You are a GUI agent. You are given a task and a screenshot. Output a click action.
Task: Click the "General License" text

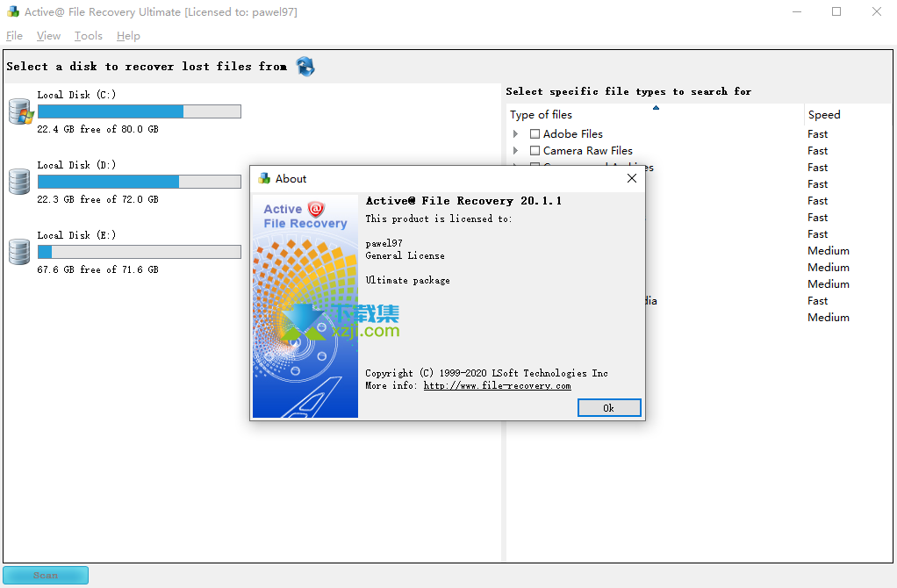click(x=405, y=255)
